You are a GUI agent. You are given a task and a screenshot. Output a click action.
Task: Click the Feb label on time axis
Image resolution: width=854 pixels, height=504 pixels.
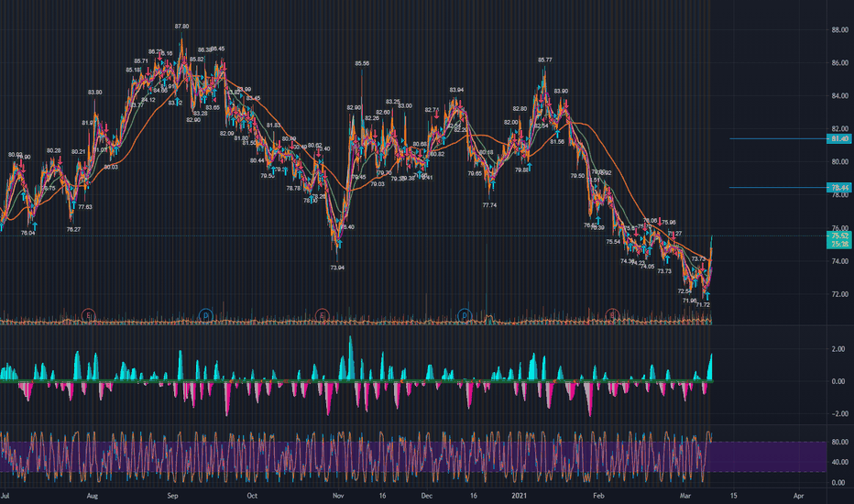tap(598, 496)
